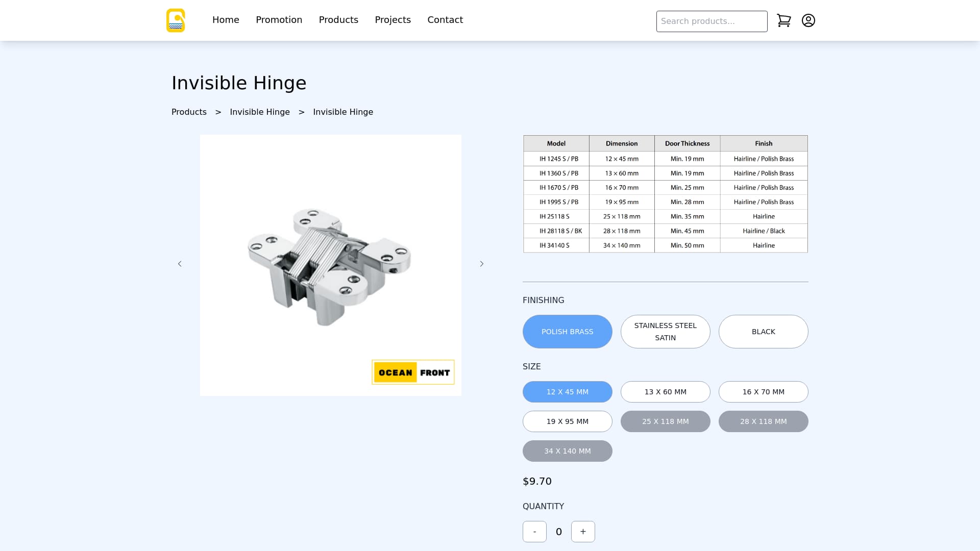Screen dimensions: 980x551
Task: Choose Stainless Steel Satin finishing
Action: click(665, 332)
